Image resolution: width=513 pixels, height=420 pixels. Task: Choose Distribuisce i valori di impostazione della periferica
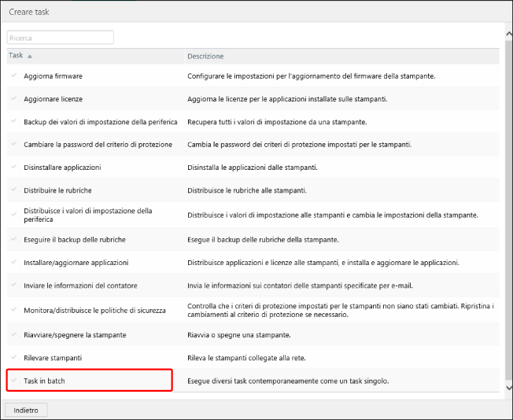[87, 215]
